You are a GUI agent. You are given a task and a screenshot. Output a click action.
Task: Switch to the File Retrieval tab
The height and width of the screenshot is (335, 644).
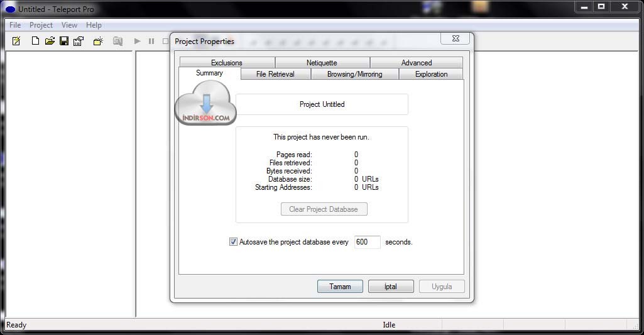point(275,74)
